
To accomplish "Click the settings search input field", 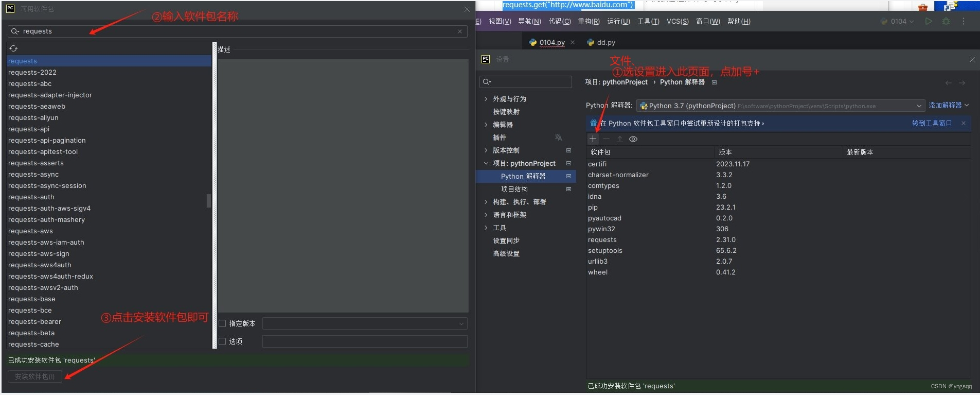I will point(526,82).
